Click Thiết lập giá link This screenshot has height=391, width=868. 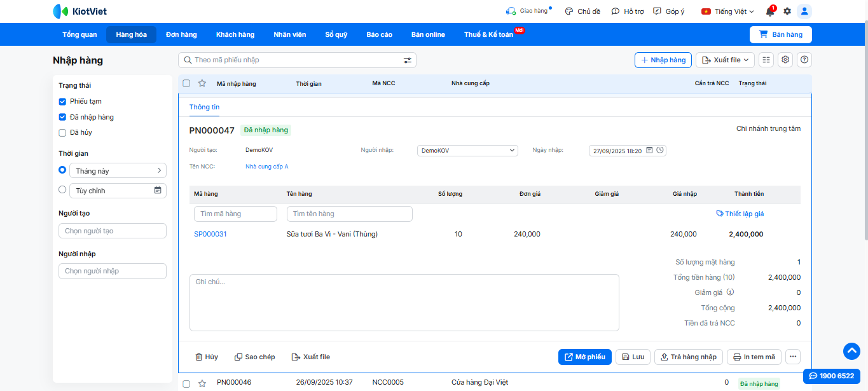(x=740, y=214)
